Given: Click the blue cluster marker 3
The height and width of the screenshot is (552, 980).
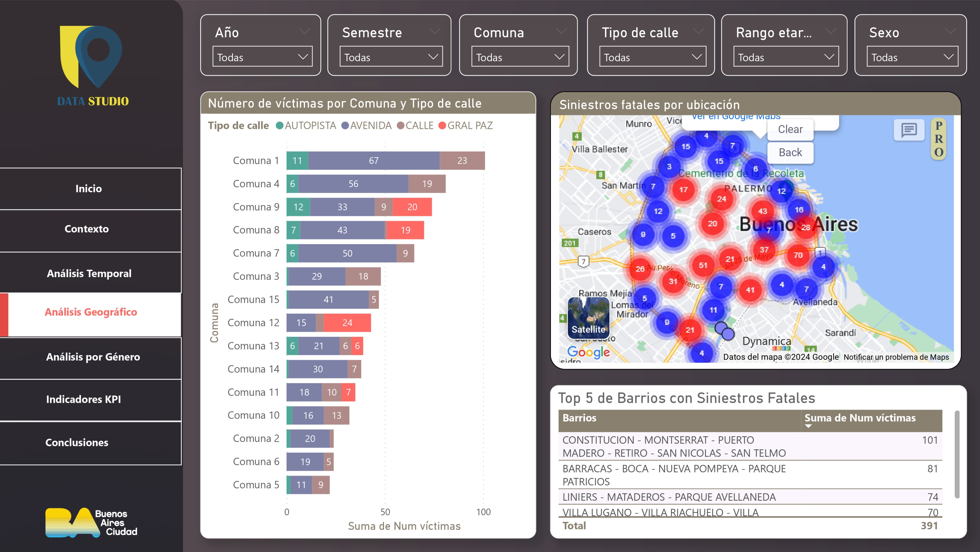Looking at the screenshot, I should [669, 166].
